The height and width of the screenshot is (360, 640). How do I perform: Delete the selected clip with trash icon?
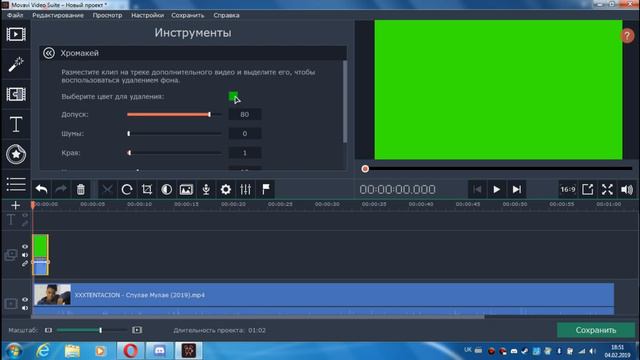(x=80, y=189)
